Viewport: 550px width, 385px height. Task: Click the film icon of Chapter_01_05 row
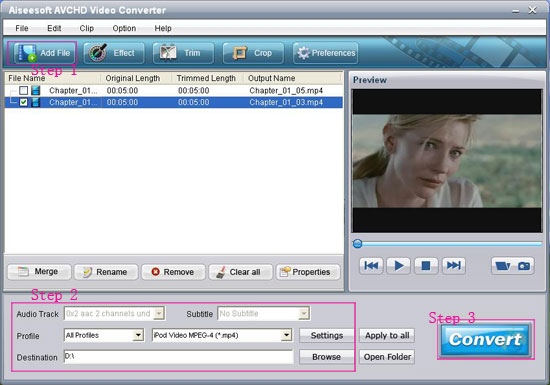[x=35, y=90]
